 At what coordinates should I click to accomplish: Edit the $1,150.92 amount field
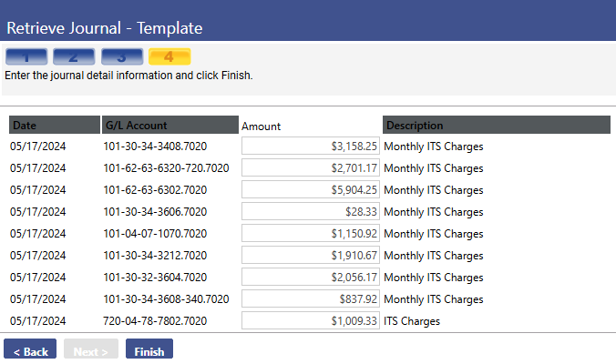pyautogui.click(x=311, y=233)
